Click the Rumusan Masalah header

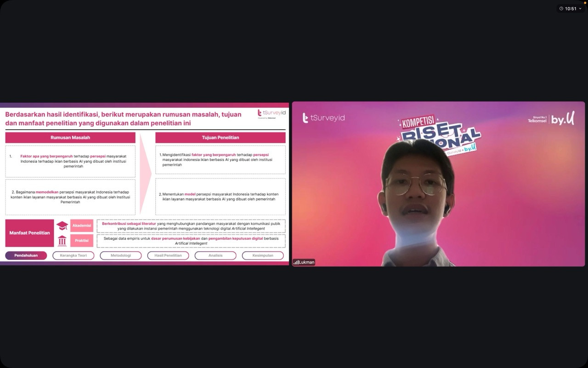click(x=70, y=138)
